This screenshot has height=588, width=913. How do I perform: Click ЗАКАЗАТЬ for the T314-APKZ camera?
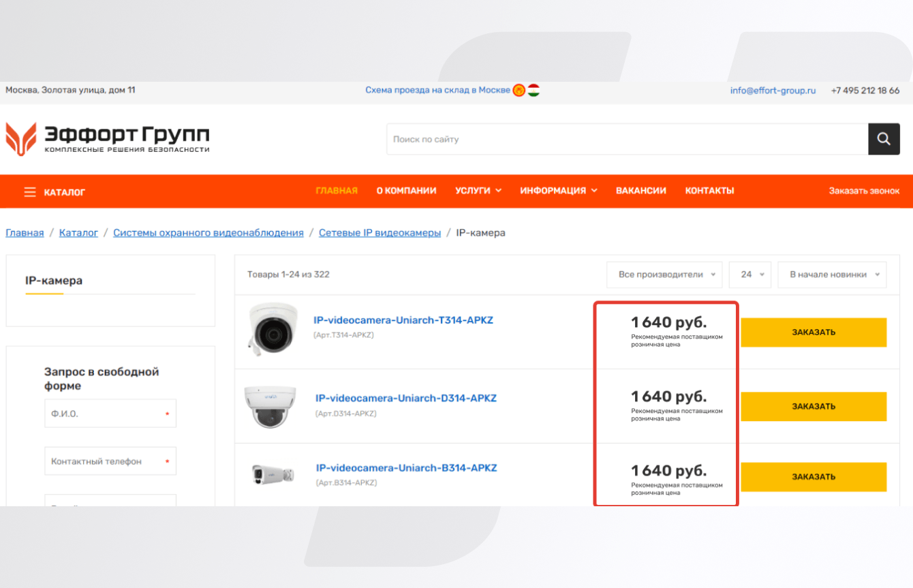814,332
